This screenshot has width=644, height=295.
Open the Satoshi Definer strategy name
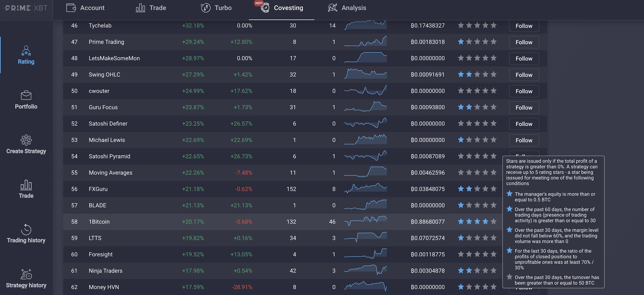tap(108, 124)
